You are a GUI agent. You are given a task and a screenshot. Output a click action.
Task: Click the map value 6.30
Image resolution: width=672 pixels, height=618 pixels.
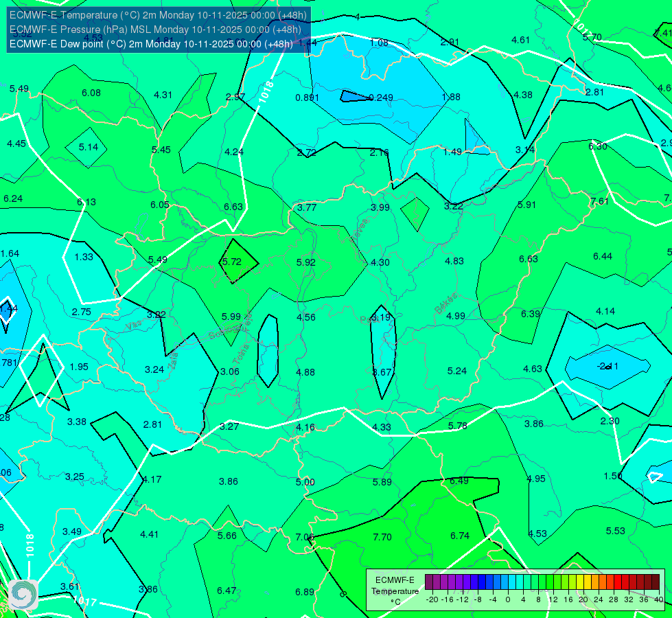pyautogui.click(x=597, y=147)
